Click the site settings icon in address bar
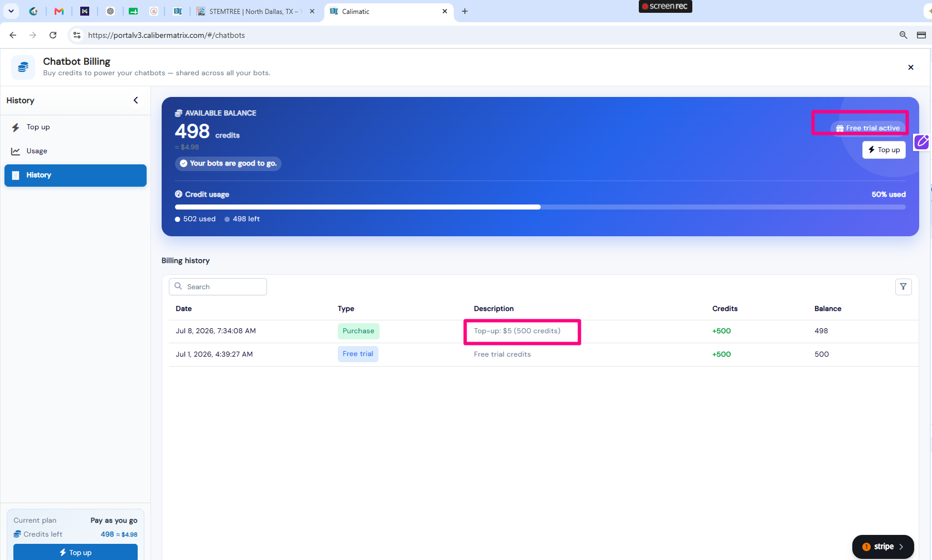 click(77, 35)
